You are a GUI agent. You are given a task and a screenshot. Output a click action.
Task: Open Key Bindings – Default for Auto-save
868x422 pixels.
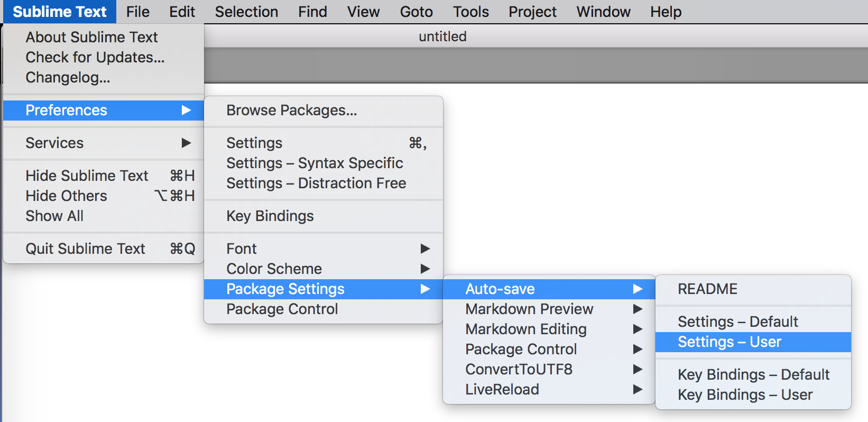click(753, 374)
